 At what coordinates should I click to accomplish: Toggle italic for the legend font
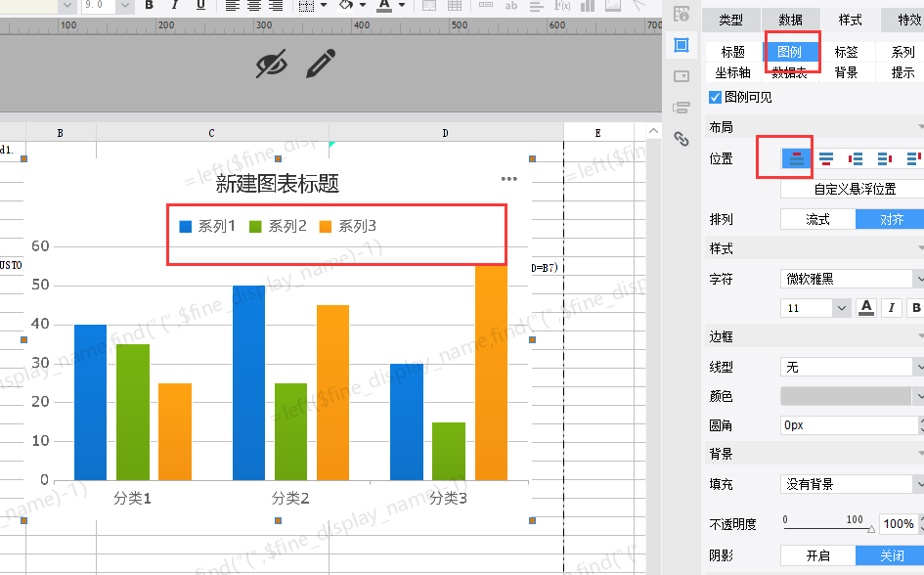click(x=892, y=307)
